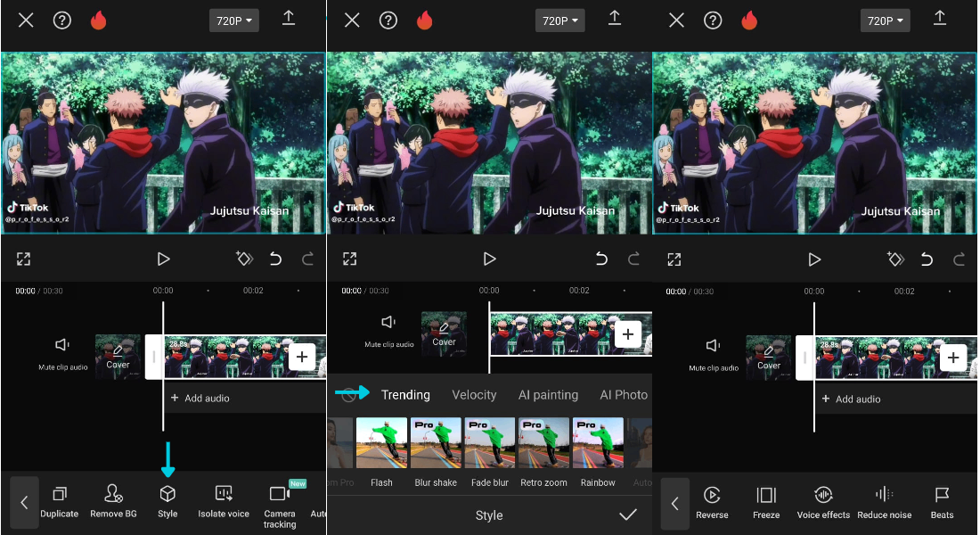This screenshot has width=980, height=535.
Task: Confirm Style with the checkmark
Action: 628,514
